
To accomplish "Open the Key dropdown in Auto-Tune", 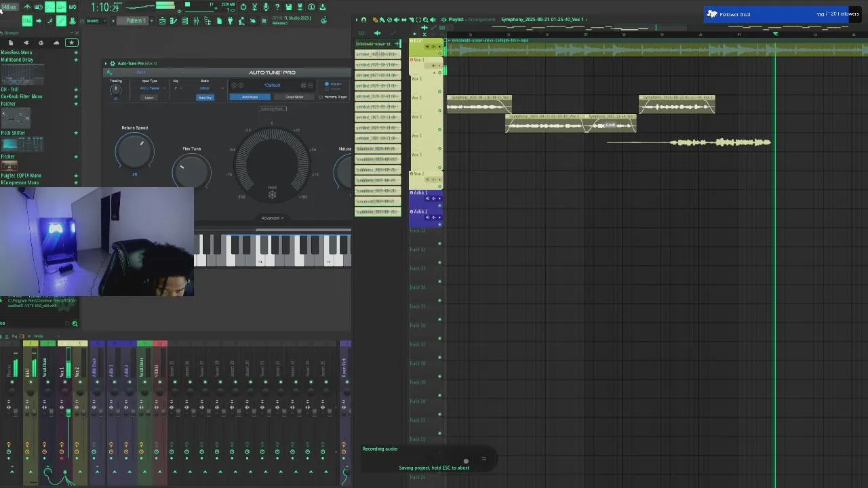I will click(178, 88).
